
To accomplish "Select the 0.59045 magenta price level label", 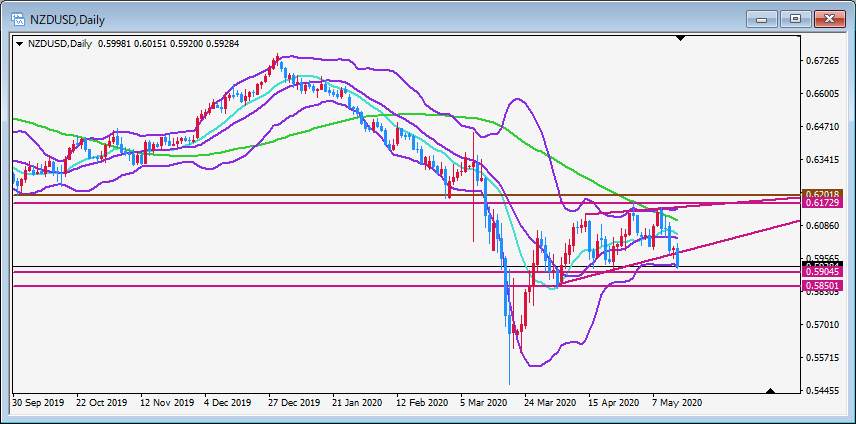I will pos(822,271).
